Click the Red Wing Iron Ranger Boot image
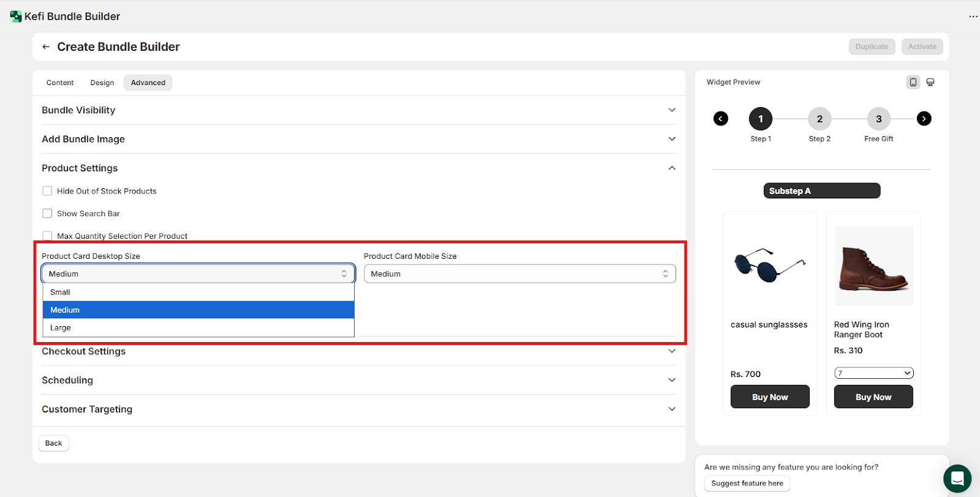The height and width of the screenshot is (497, 980). [x=873, y=266]
